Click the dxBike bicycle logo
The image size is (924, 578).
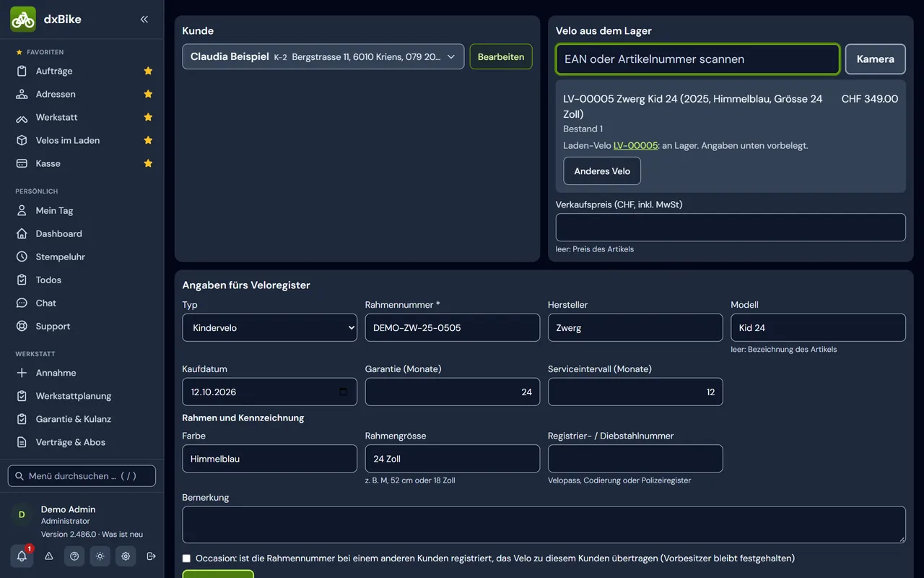click(x=23, y=20)
